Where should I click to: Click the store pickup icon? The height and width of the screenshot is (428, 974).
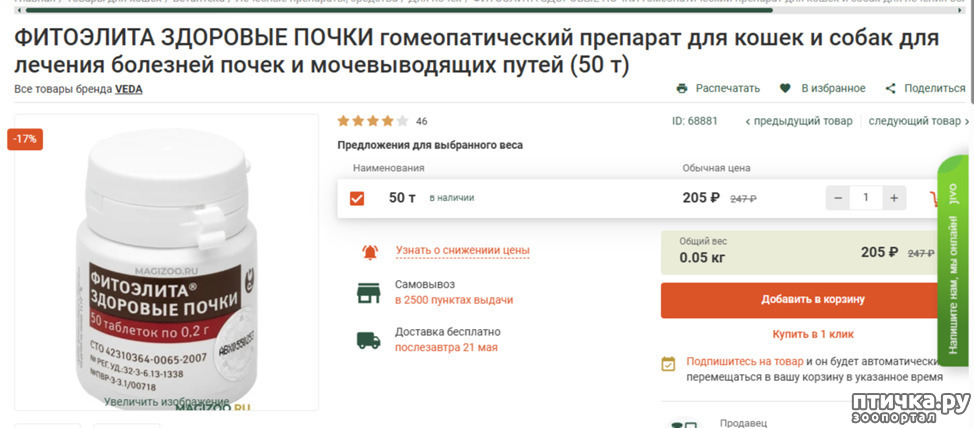coord(368,292)
